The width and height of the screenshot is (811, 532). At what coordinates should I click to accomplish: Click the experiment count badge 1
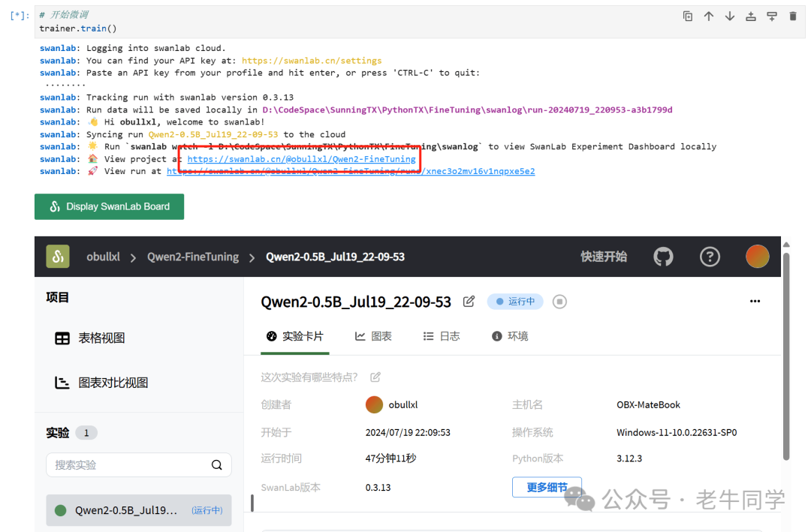click(x=86, y=433)
